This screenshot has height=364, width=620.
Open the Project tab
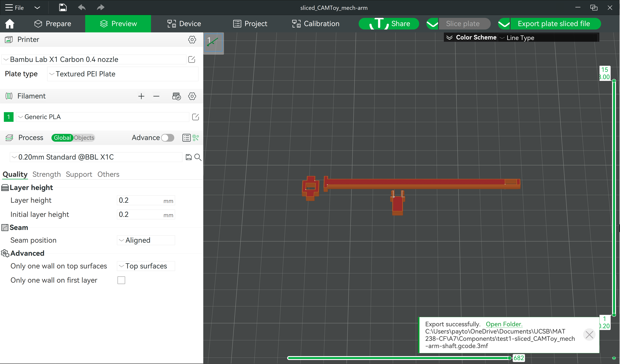[x=250, y=24]
